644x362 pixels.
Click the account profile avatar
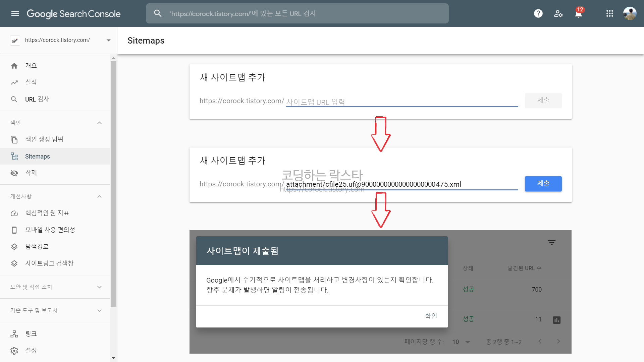coord(630,13)
